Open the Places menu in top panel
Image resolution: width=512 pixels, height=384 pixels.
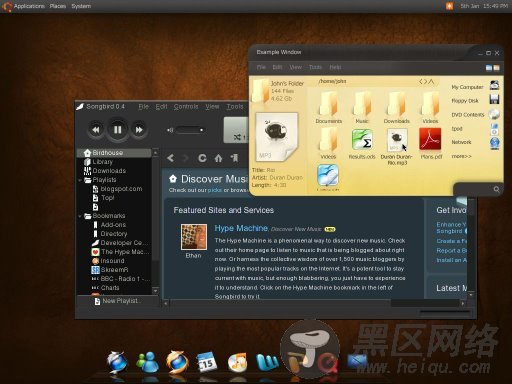click(58, 6)
